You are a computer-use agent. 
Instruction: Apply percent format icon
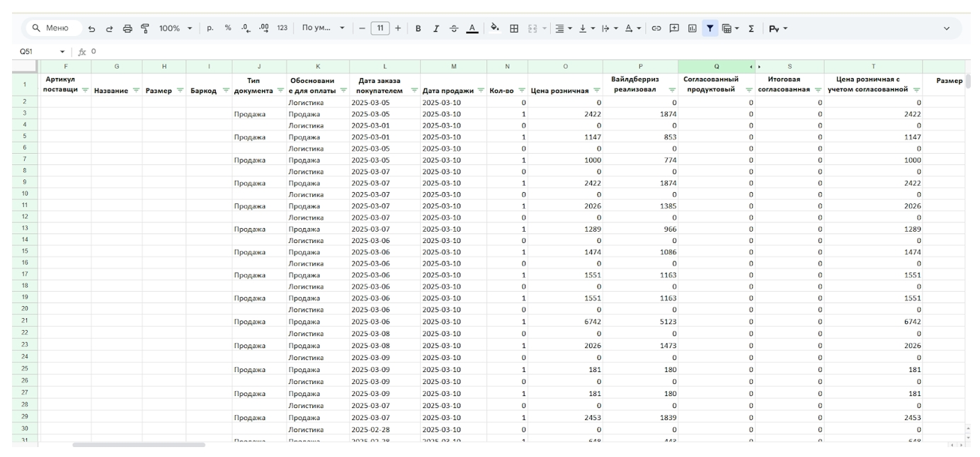(x=228, y=28)
